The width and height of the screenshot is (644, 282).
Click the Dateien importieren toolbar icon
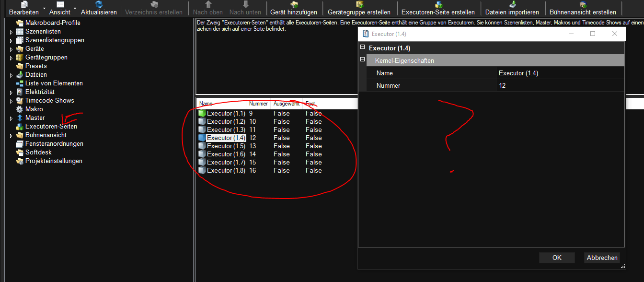click(512, 4)
